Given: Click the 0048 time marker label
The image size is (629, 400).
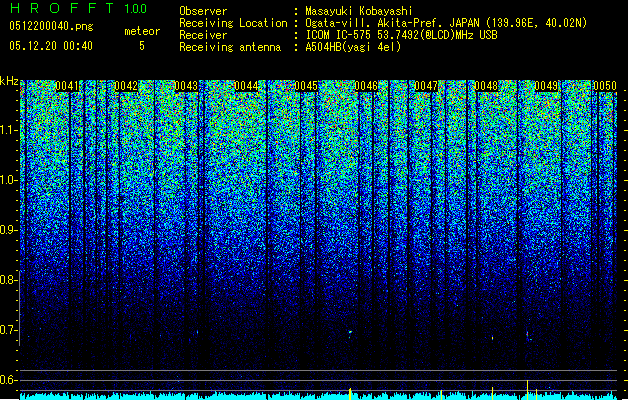Looking at the screenshot, I should 486,86.
